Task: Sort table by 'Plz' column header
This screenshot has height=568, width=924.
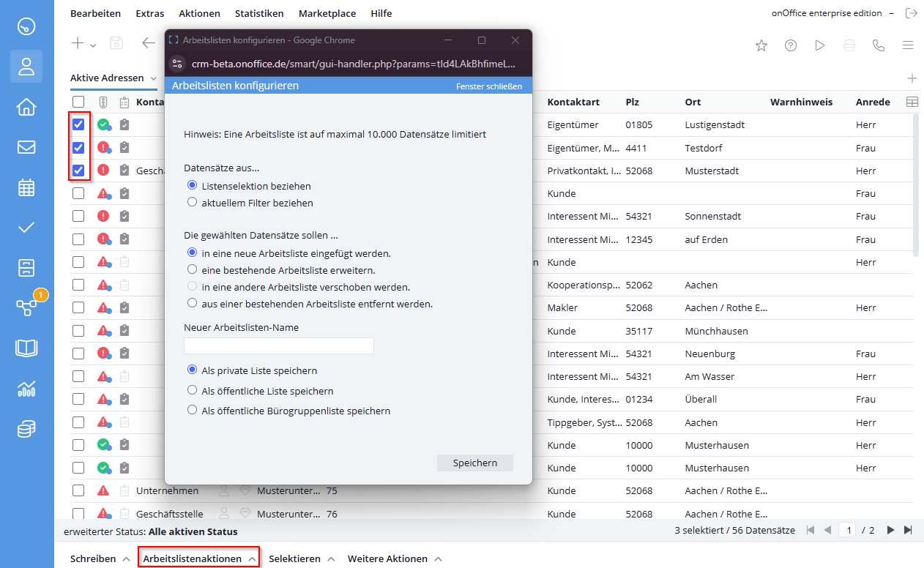Action: click(x=633, y=102)
